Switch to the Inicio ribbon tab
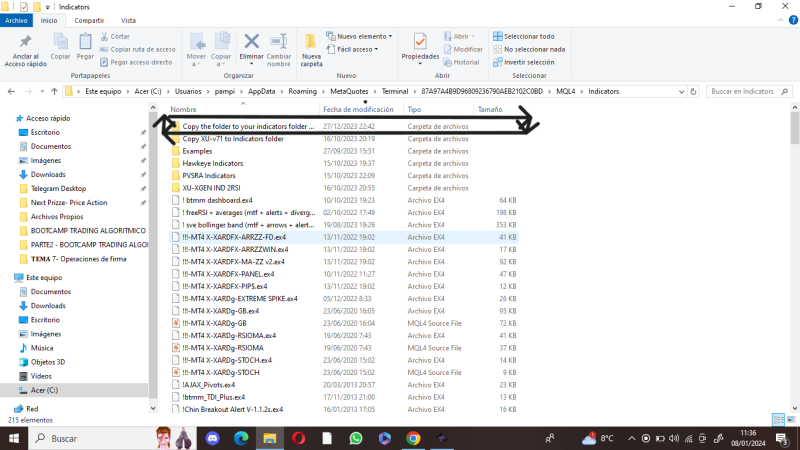The width and height of the screenshot is (800, 450). (49, 20)
